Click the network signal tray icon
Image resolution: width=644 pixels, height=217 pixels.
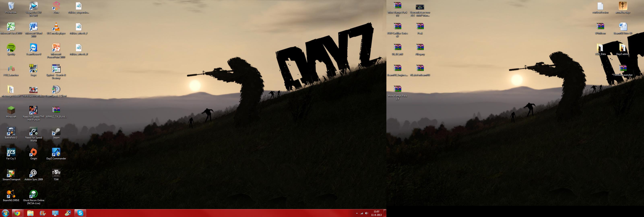(362, 213)
